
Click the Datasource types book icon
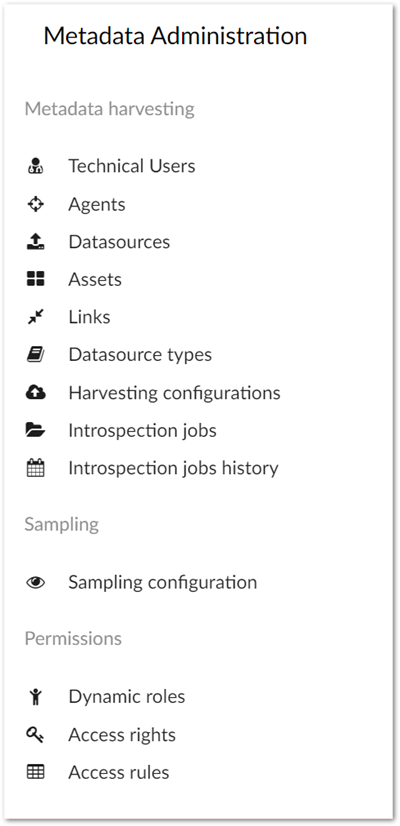[35, 355]
